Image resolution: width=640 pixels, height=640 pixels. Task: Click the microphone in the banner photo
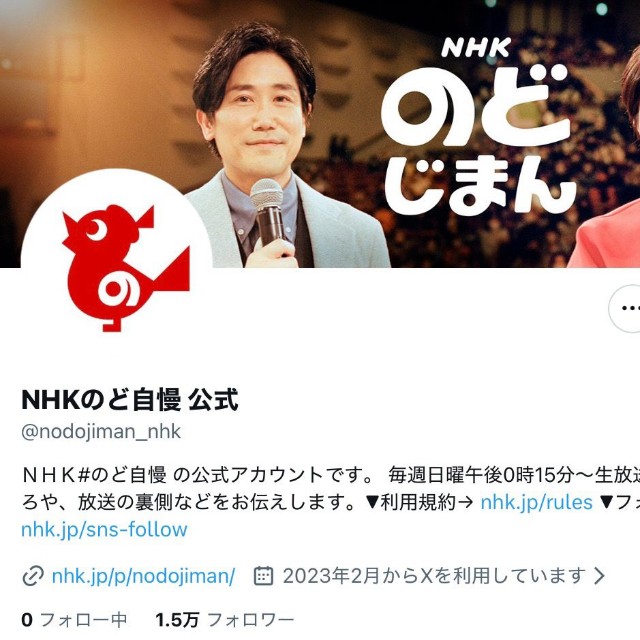coord(268,212)
